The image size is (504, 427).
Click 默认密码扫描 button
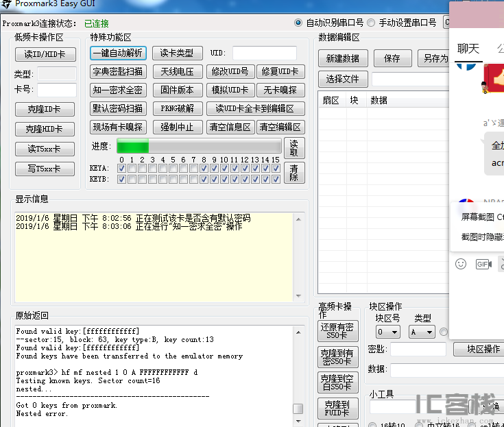pyautogui.click(x=118, y=108)
